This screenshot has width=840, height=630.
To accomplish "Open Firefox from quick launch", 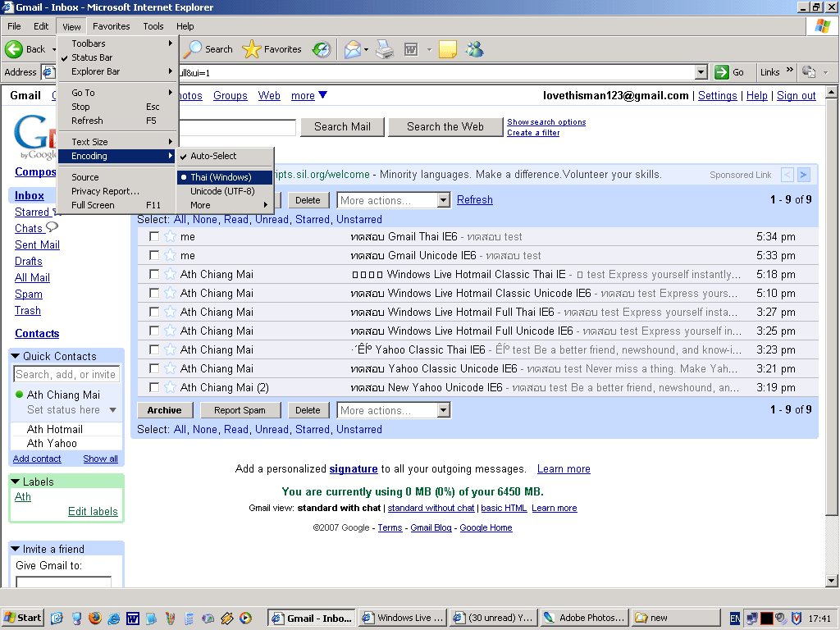I will (x=95, y=618).
